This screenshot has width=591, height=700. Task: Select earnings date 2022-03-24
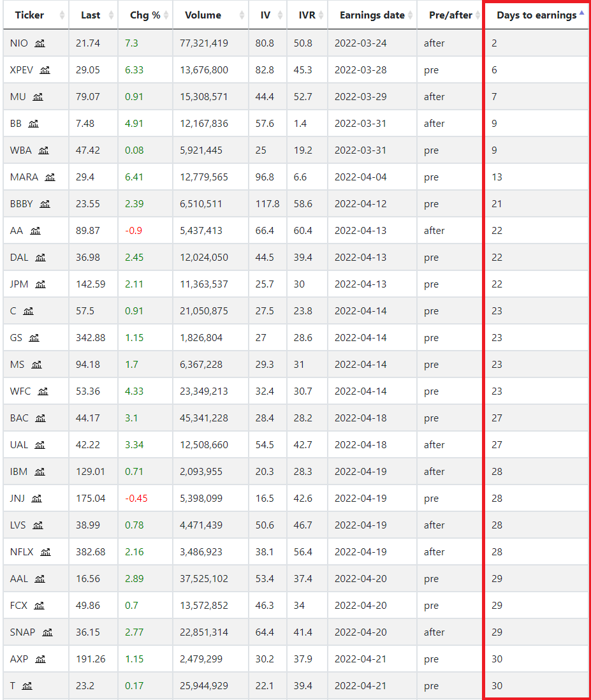361,43
